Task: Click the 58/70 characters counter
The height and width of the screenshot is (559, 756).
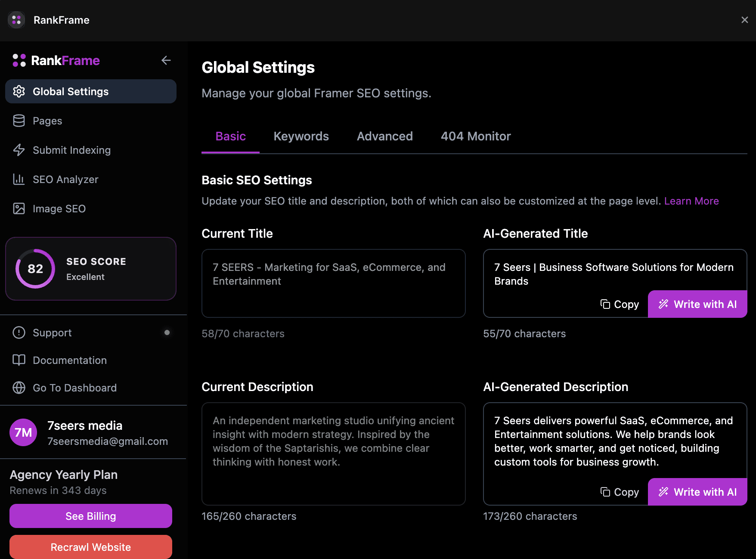Action: [x=243, y=334]
